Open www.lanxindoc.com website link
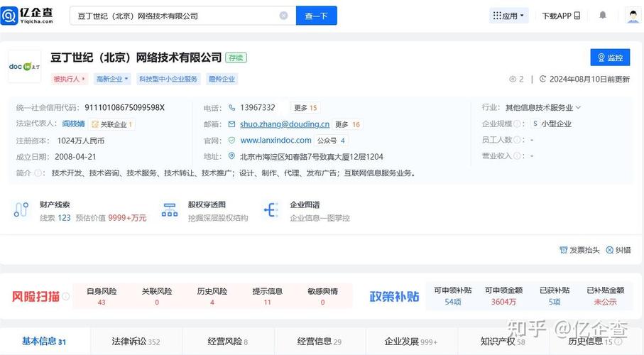 [x=275, y=140]
